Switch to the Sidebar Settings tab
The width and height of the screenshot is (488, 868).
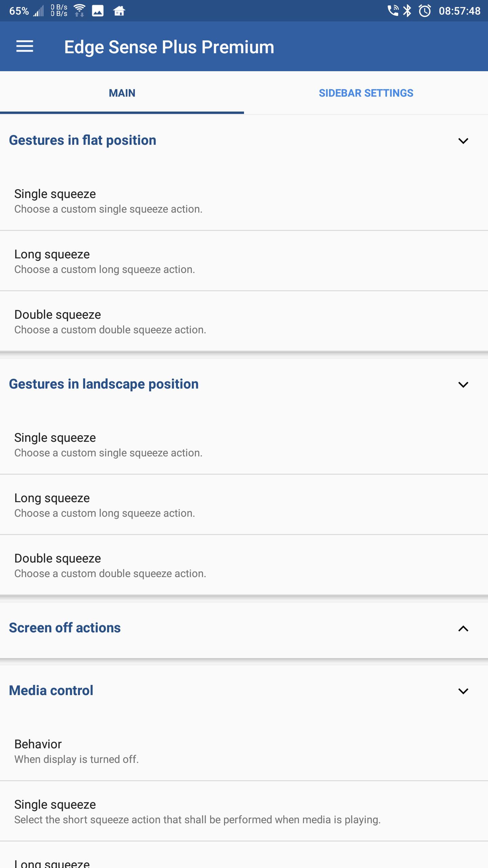click(x=366, y=93)
